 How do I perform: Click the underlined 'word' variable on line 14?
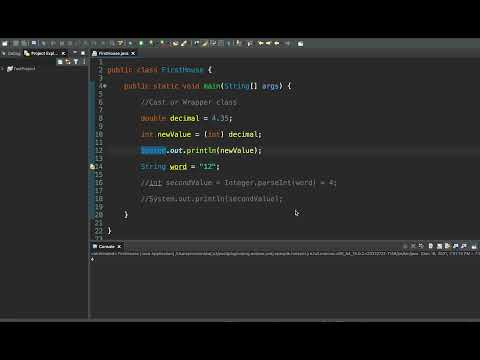[178, 166]
